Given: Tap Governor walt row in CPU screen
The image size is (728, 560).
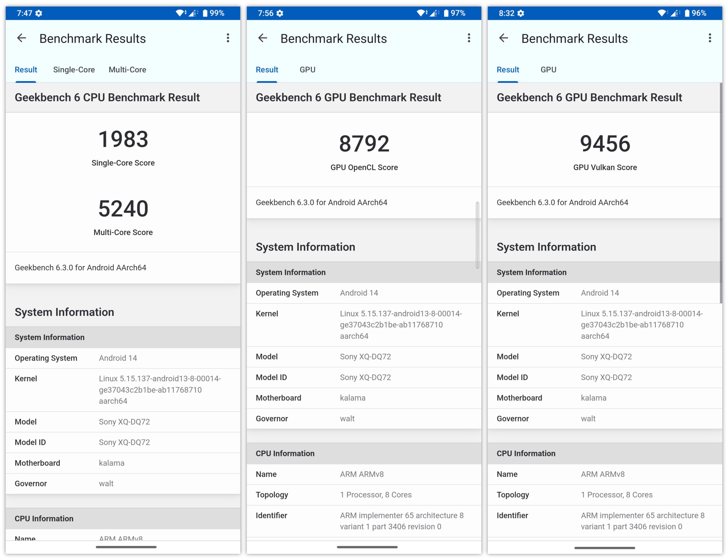Looking at the screenshot, I should 123,483.
